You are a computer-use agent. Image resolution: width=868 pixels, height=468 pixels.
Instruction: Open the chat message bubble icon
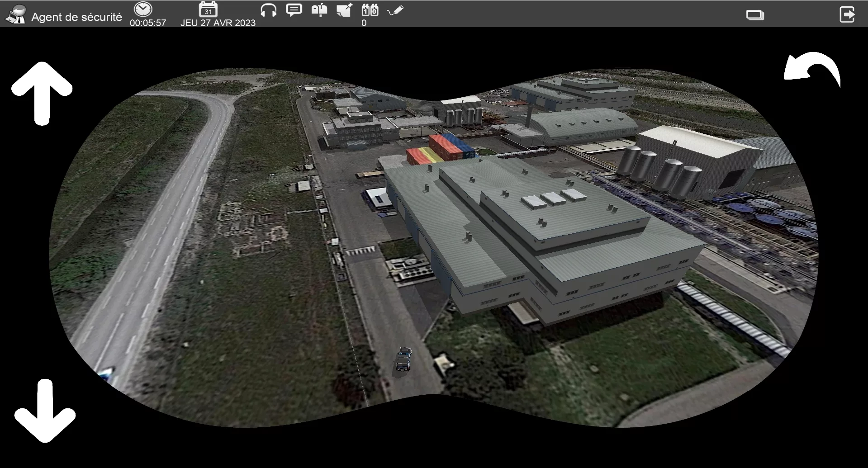tap(294, 10)
